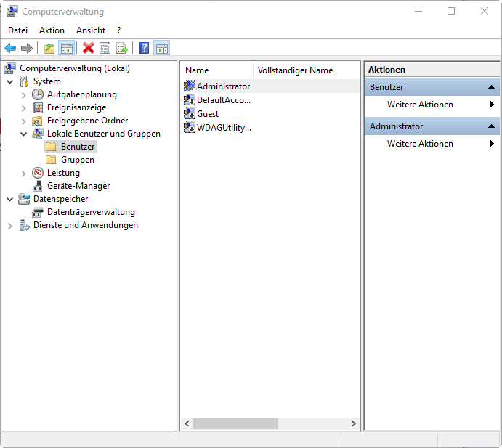Click the red Delete X icon
Viewport: 502px width, 448px height.
89,49
